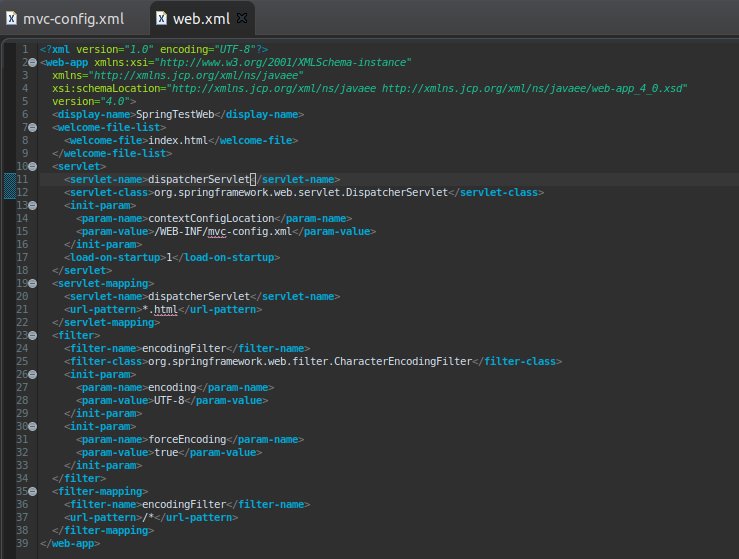Place cursor in dispatcherServlet on line 11
739x559 pixels.
199,180
